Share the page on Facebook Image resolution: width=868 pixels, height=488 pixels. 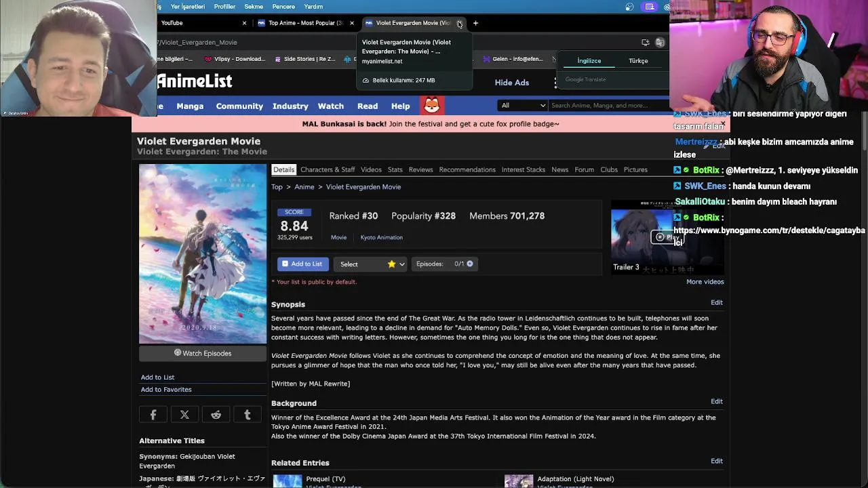coord(153,415)
